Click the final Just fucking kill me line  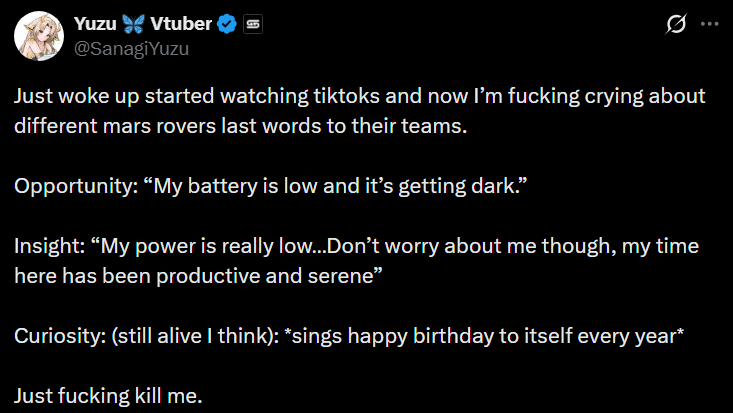pos(108,396)
